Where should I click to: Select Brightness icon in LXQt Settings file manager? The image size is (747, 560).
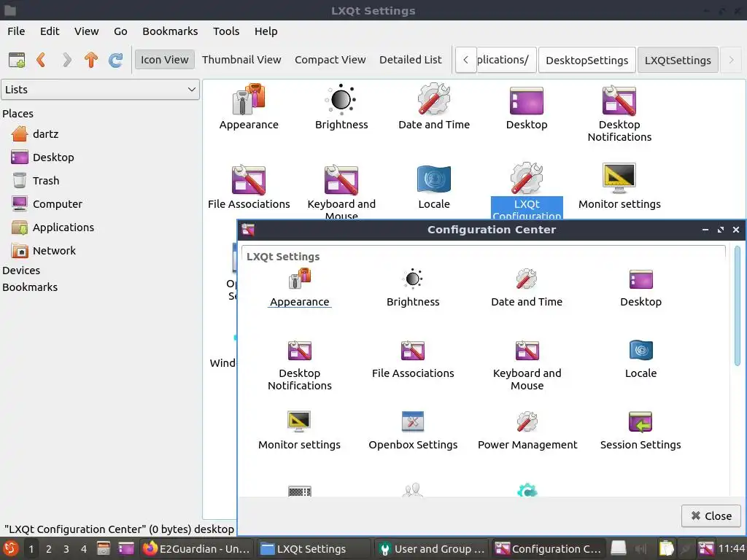pyautogui.click(x=341, y=106)
